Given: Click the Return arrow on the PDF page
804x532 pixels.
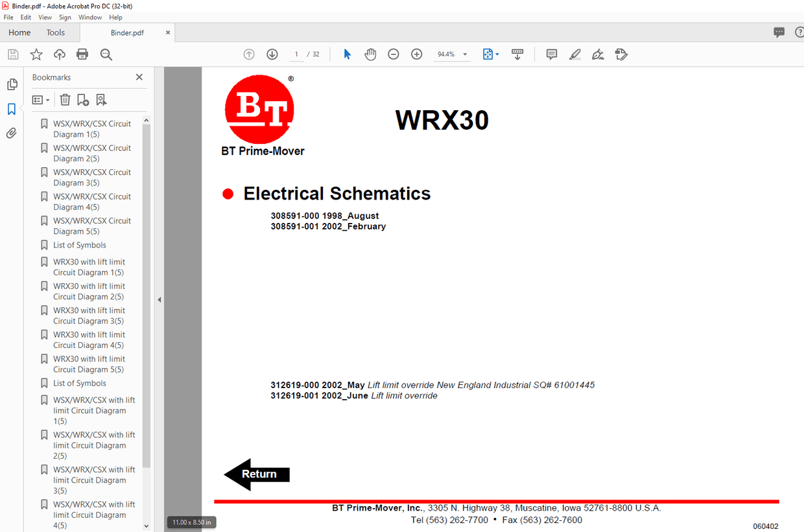Looking at the screenshot, I should [x=256, y=474].
